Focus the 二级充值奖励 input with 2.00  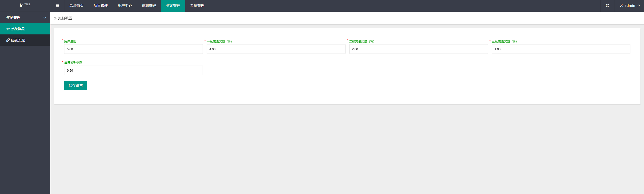point(419,49)
